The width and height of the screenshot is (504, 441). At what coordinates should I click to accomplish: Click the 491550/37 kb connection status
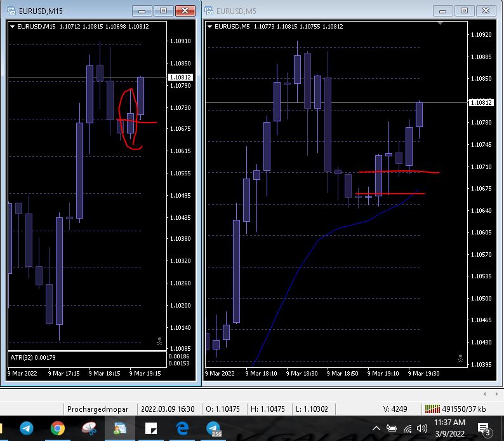(x=464, y=409)
